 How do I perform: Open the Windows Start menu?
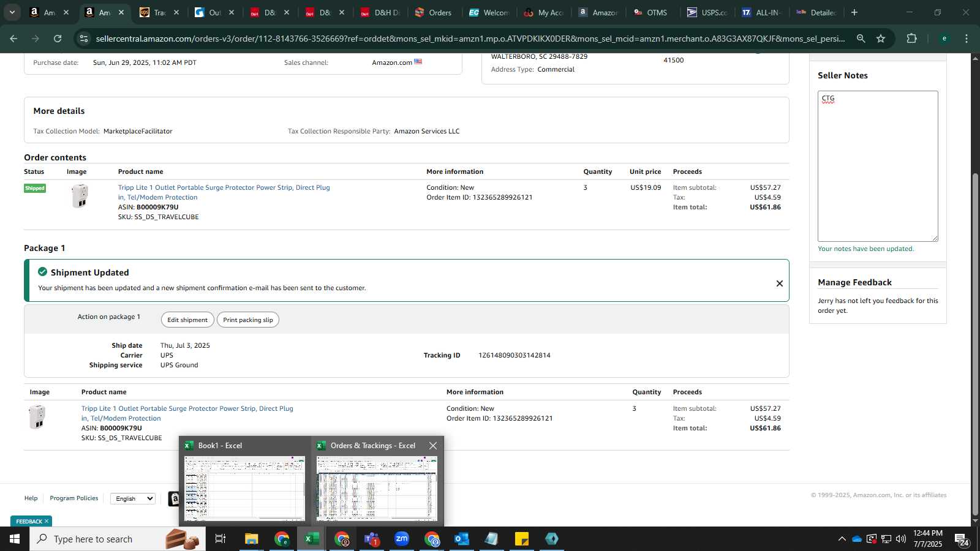15,539
